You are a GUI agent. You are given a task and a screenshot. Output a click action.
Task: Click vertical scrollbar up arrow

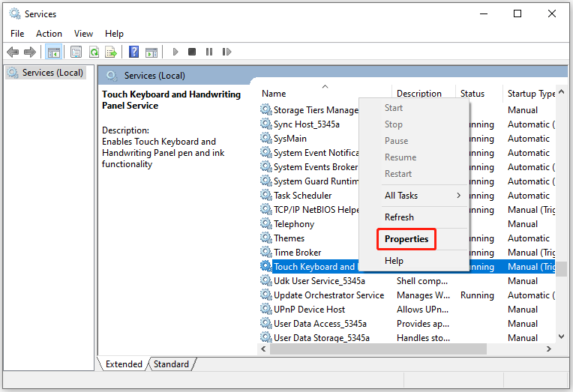tap(561, 91)
